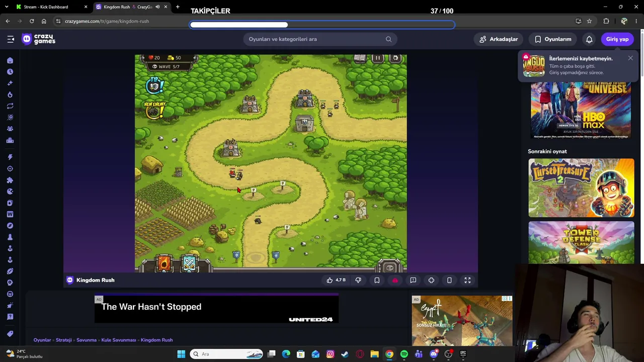Open the Arkadaşlar friends panel
Screen dimensions: 644x362
[x=499, y=39]
